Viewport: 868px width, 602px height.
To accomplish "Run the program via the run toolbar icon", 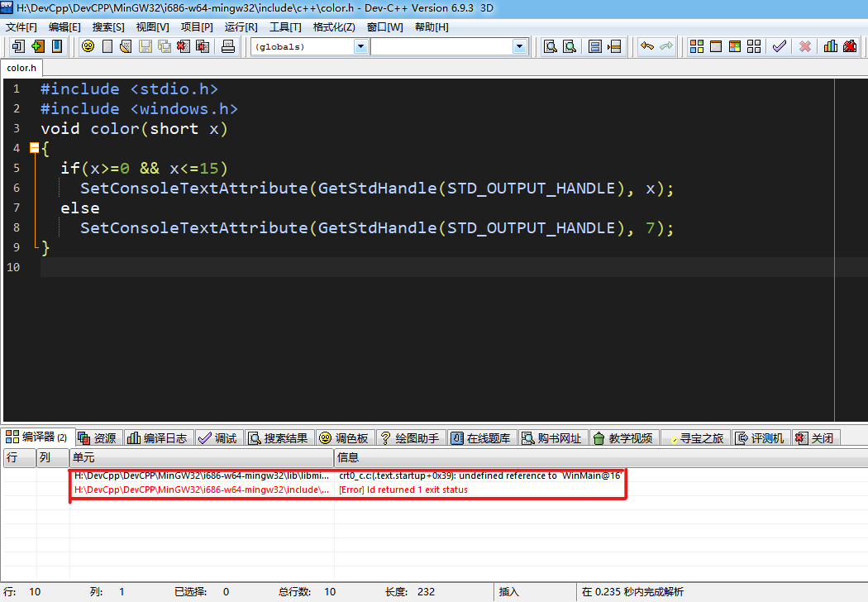I will pyautogui.click(x=716, y=46).
